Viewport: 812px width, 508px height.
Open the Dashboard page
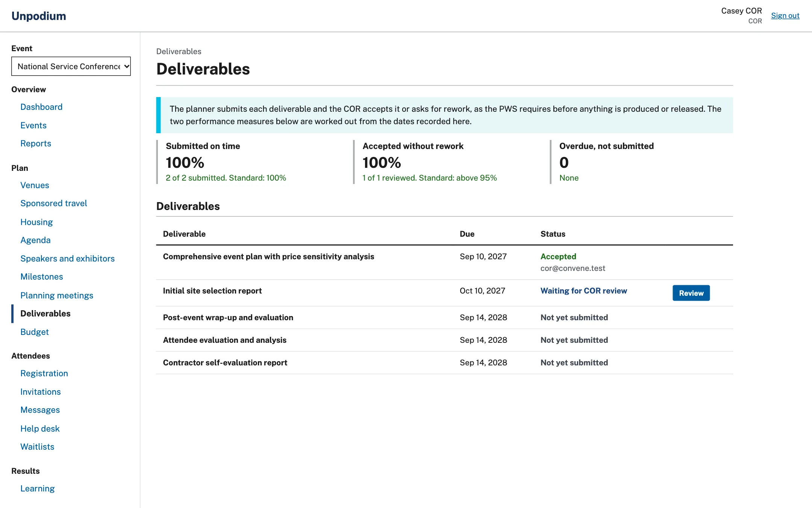pyautogui.click(x=41, y=107)
